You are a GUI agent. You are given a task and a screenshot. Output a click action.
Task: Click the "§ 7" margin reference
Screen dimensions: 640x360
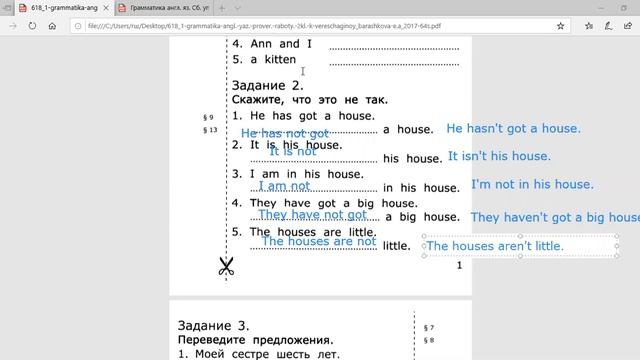[x=429, y=328]
